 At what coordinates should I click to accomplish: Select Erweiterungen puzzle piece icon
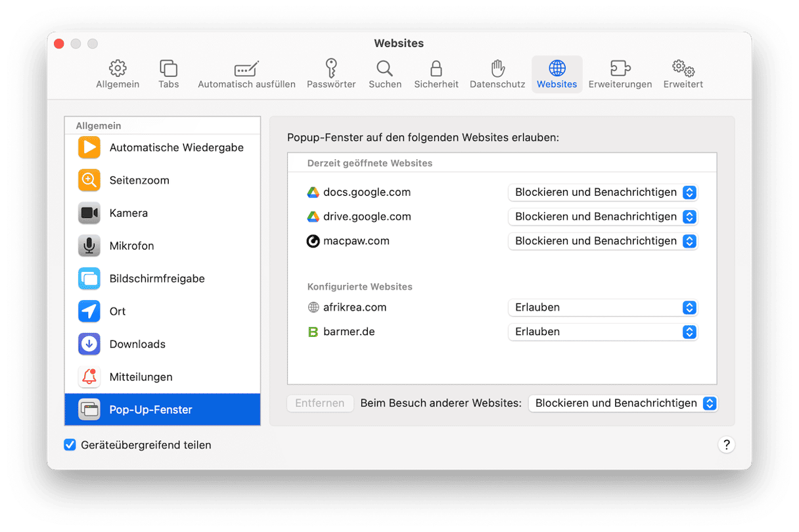click(x=620, y=68)
